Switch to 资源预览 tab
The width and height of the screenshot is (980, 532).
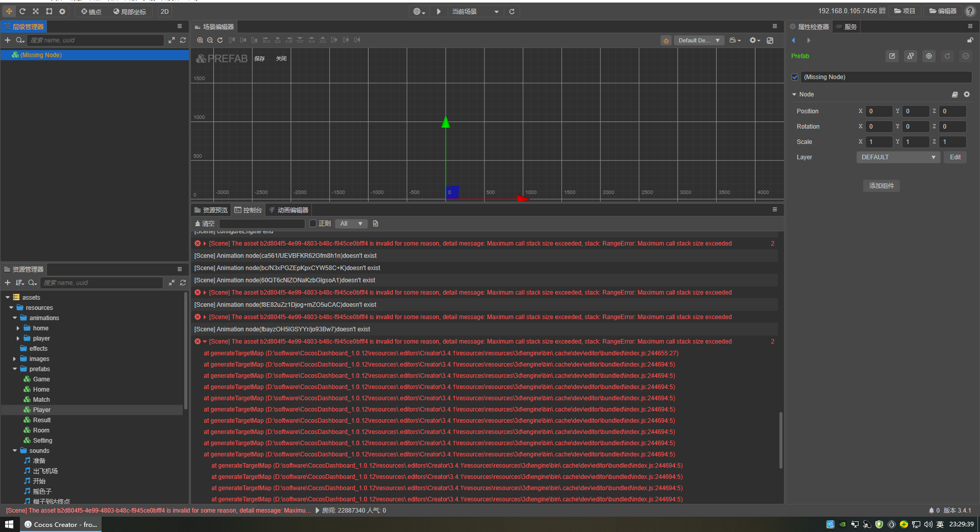(x=211, y=210)
